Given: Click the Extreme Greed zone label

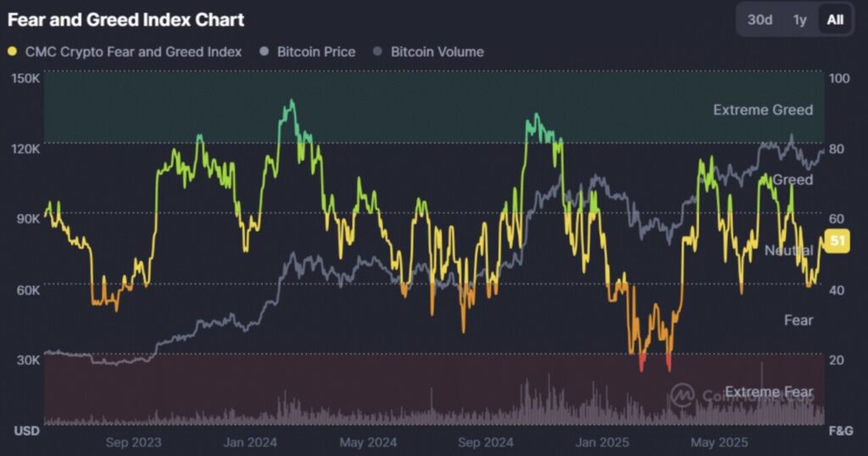Looking at the screenshot, I should (x=762, y=109).
